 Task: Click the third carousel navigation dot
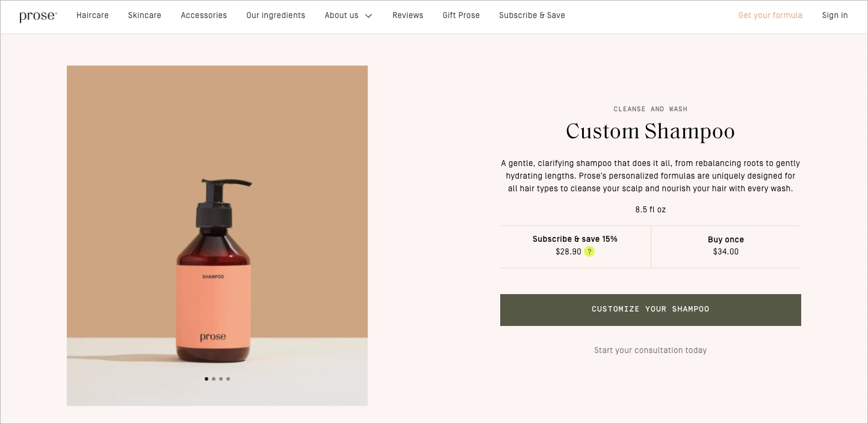(x=221, y=379)
